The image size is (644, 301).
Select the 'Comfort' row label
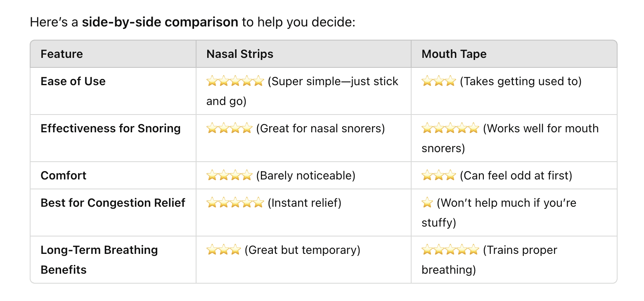(x=64, y=175)
